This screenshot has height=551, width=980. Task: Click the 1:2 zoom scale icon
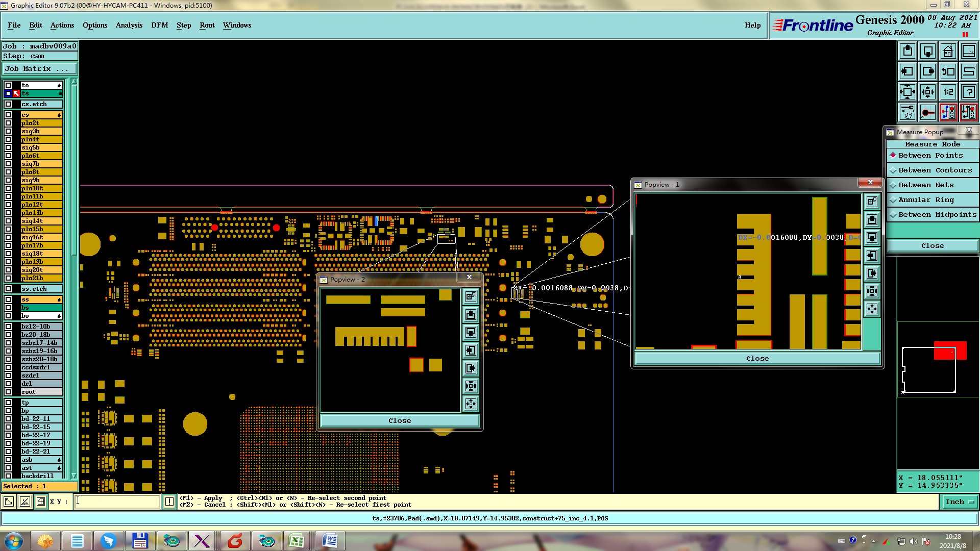click(x=948, y=92)
